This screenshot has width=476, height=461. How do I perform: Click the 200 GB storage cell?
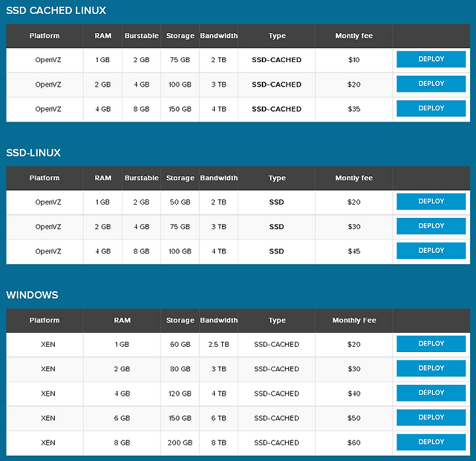(x=180, y=443)
